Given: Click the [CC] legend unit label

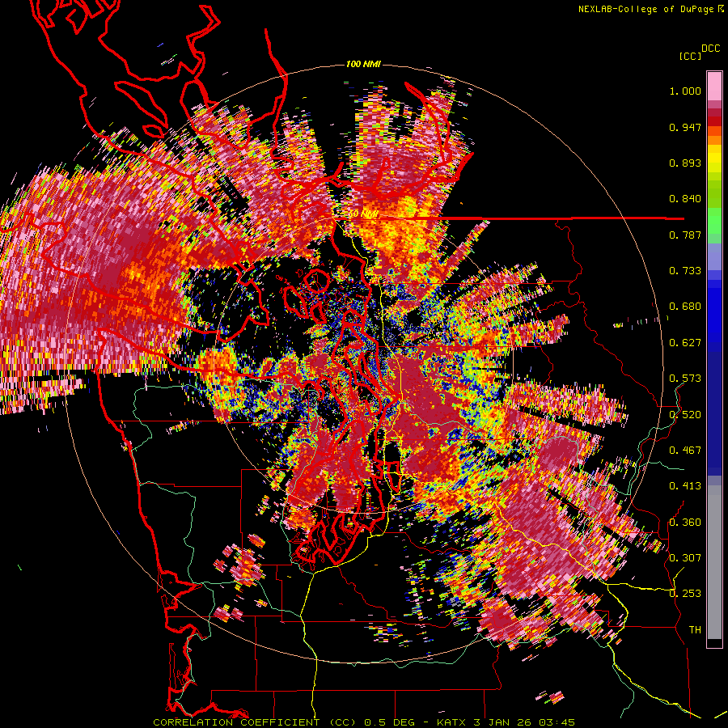Looking at the screenshot, I should (690, 56).
